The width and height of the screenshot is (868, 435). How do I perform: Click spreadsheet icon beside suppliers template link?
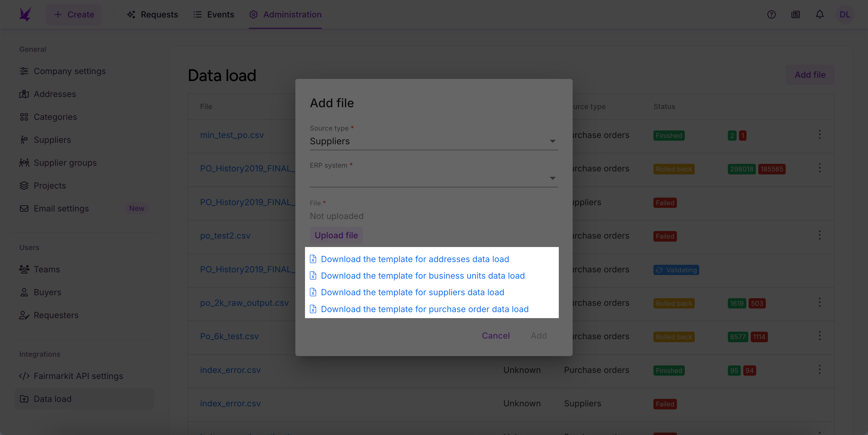pos(313,292)
